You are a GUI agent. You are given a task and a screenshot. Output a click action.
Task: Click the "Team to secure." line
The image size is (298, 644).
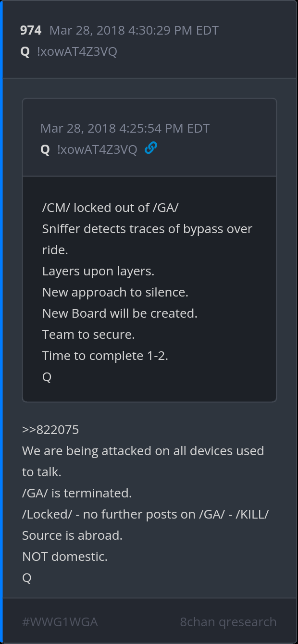click(88, 334)
